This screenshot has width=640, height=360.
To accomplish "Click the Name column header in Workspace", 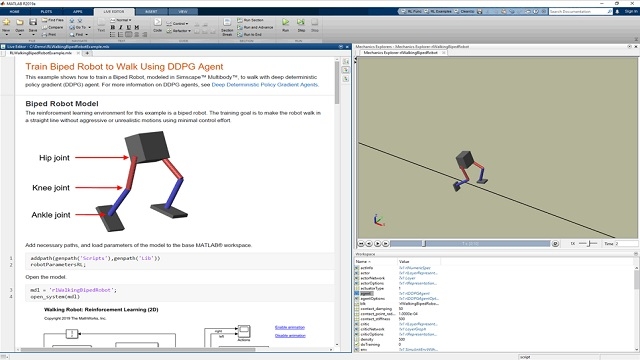I will coord(376,262).
